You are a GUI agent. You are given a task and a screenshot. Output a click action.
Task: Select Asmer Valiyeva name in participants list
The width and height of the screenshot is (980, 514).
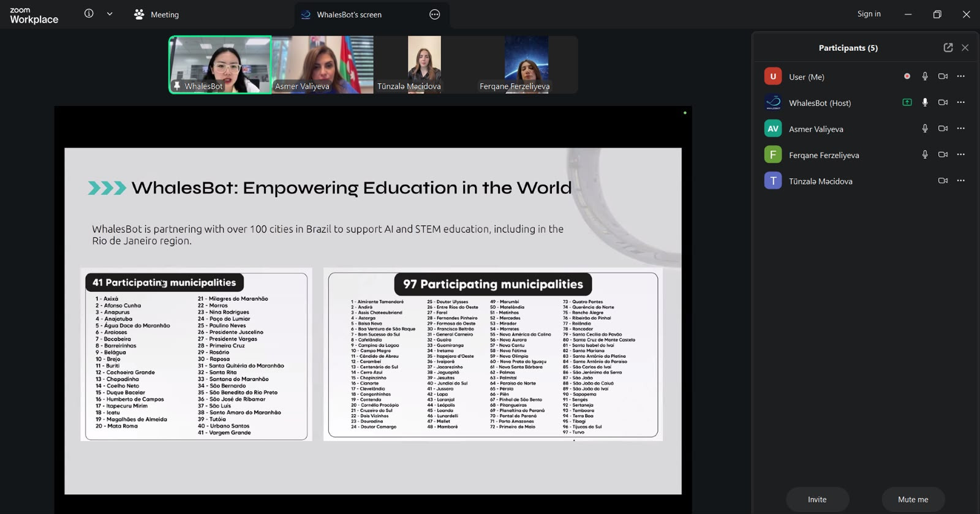coord(816,129)
